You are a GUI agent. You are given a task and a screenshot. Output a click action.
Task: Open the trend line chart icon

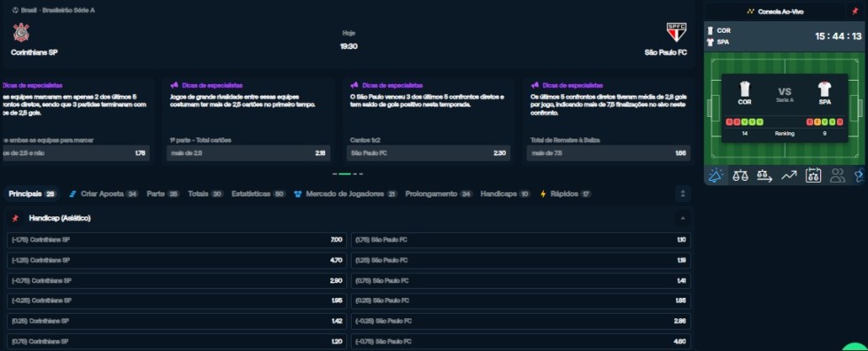789,176
